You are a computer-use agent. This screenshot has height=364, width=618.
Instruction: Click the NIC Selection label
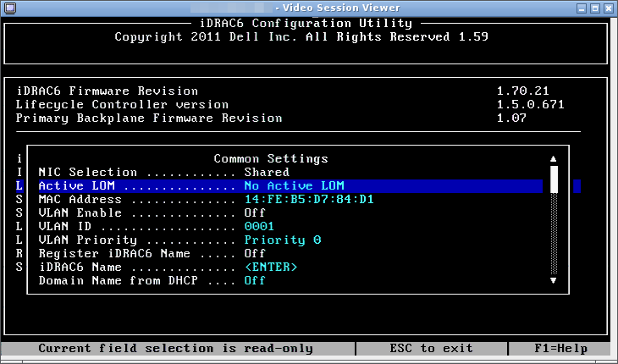click(x=87, y=172)
